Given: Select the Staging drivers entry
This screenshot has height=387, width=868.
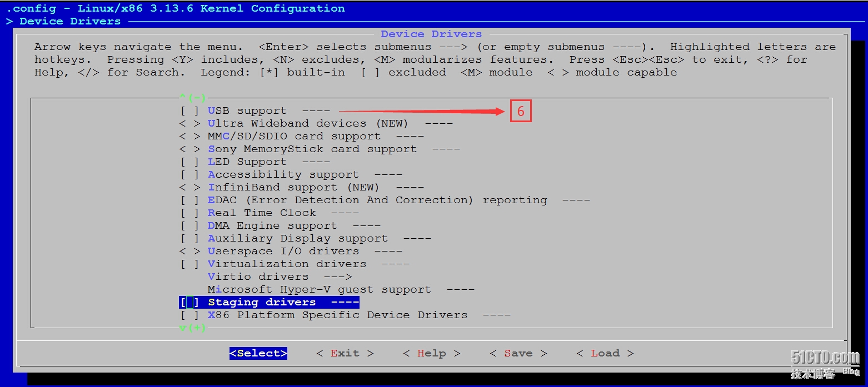Looking at the screenshot, I should point(283,302).
